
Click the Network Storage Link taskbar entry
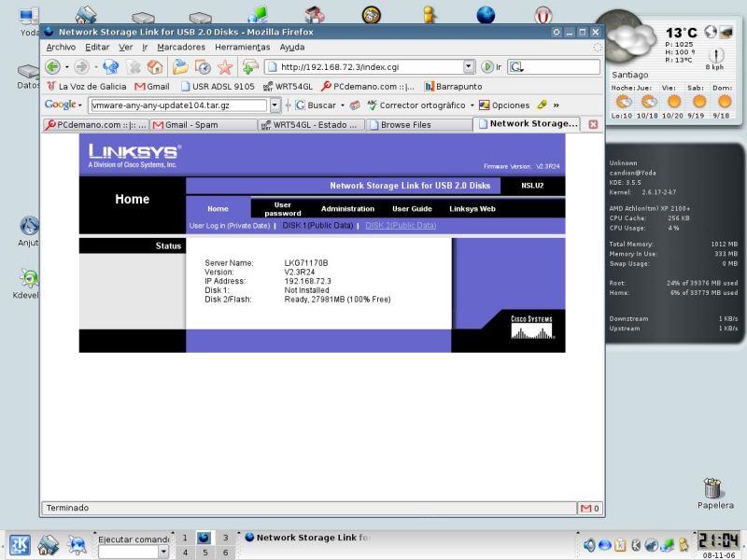[x=307, y=538]
